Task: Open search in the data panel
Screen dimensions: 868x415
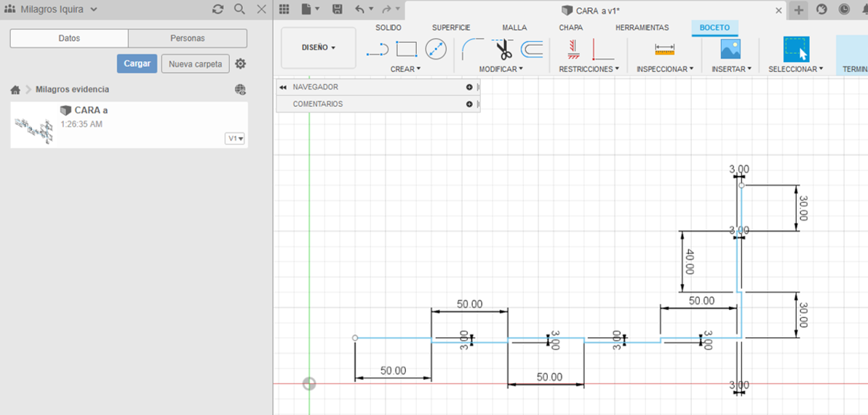Action: tap(239, 9)
